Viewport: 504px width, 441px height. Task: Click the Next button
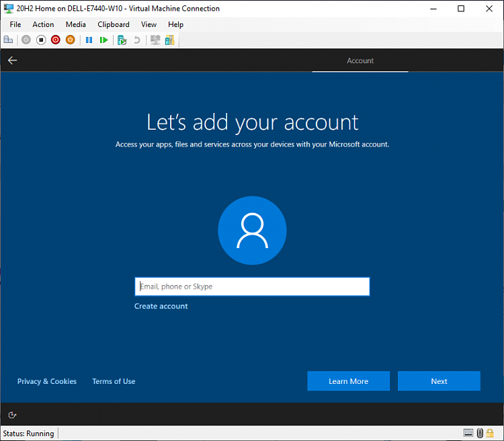click(439, 381)
